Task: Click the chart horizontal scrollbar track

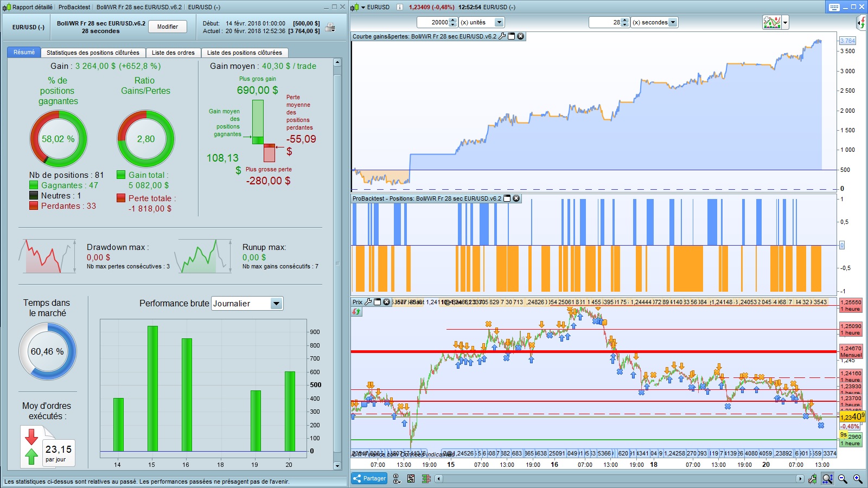Action: pyautogui.click(x=619, y=479)
